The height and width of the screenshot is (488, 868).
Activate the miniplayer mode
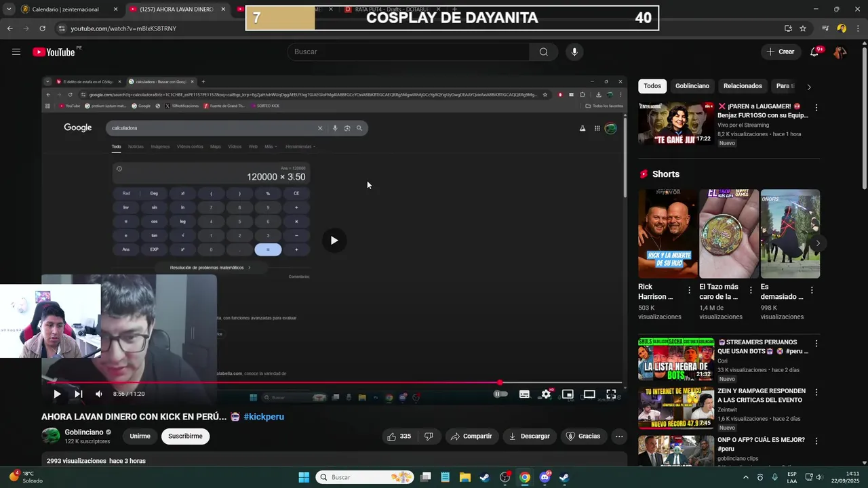[568, 394]
